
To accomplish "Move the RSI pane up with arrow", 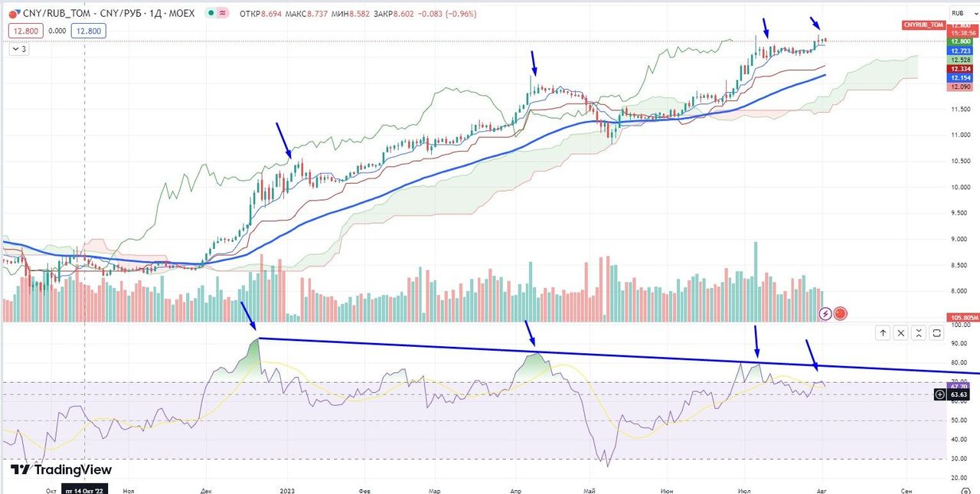I will point(883,332).
